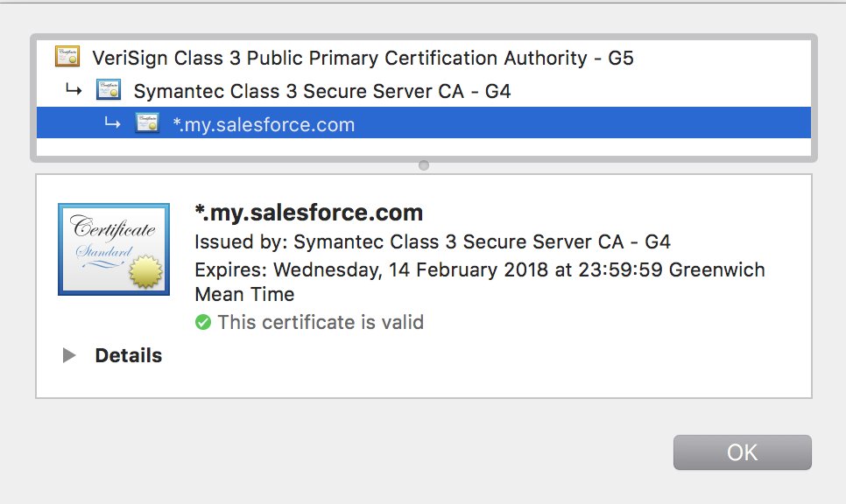846x504 pixels.
Task: Click the arrow beside selected salesforce row
Action: 112,122
